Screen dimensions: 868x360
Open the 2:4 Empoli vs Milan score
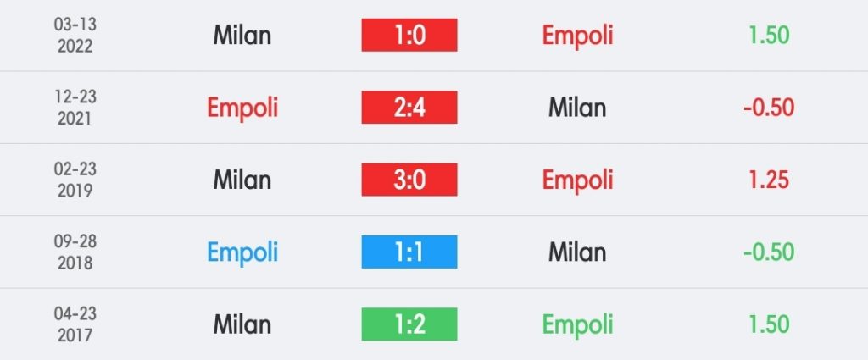[409, 108]
